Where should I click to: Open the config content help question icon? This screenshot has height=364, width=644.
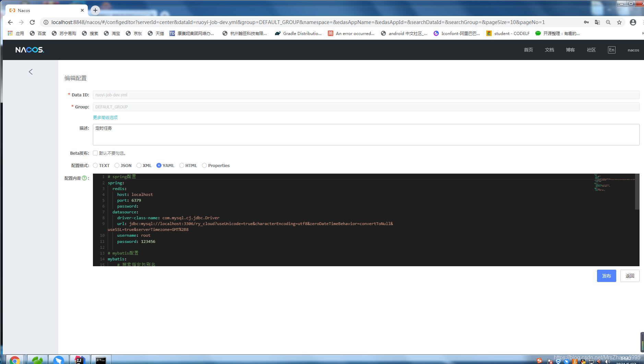[x=84, y=178]
